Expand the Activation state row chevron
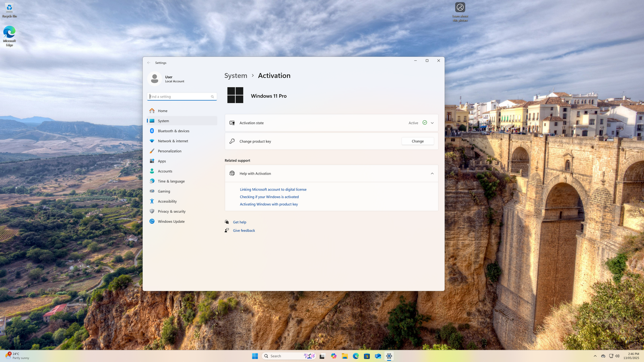The width and height of the screenshot is (644, 362). (432, 123)
